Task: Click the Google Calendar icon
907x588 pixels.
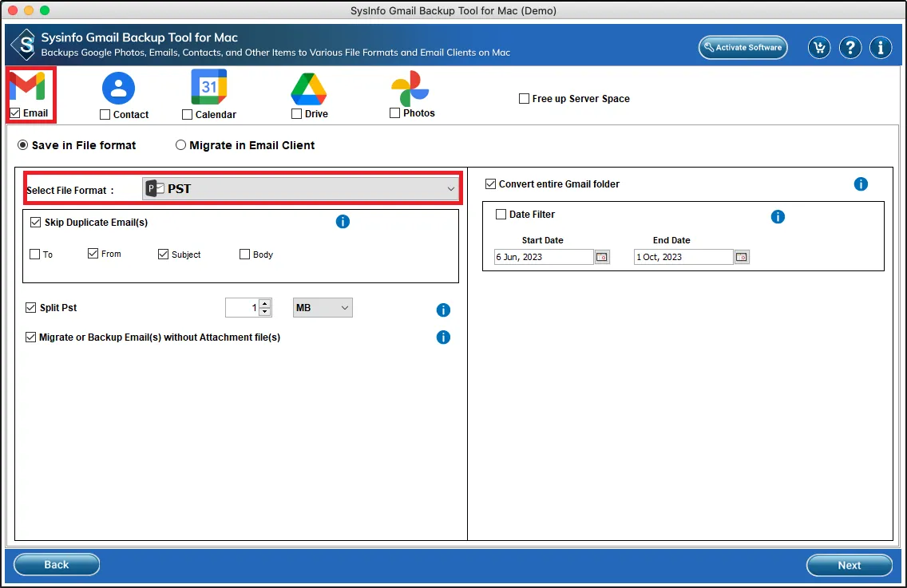Action: tap(209, 87)
